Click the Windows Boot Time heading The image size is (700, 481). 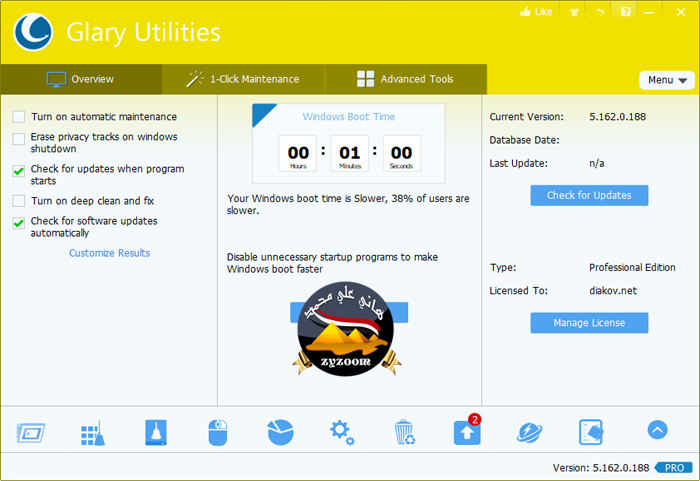tap(349, 117)
